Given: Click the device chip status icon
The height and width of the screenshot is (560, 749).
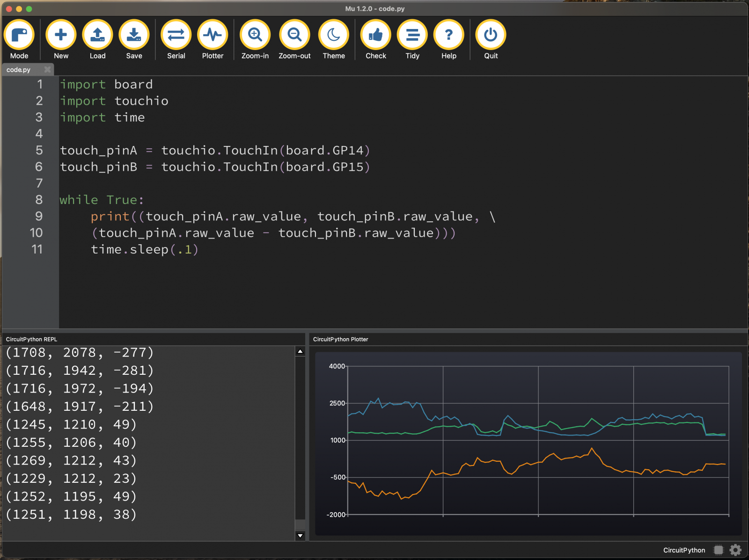Looking at the screenshot, I should point(718,550).
